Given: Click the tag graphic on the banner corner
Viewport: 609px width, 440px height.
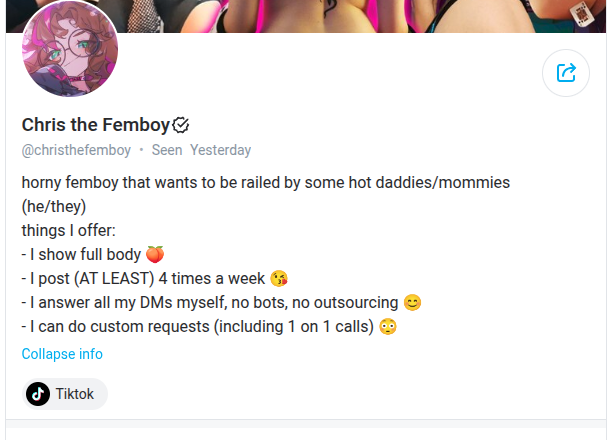Looking at the screenshot, I should [581, 14].
